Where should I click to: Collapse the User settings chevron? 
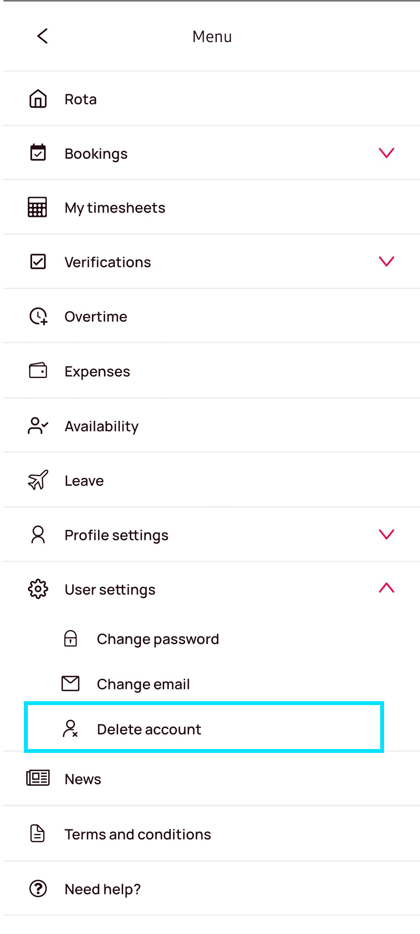coord(387,589)
